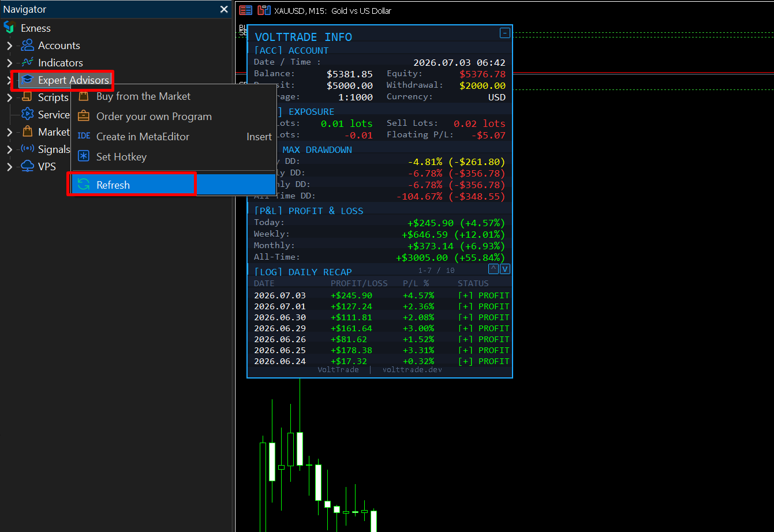Click the VOLTTRADE INFO panel title

coord(303,37)
